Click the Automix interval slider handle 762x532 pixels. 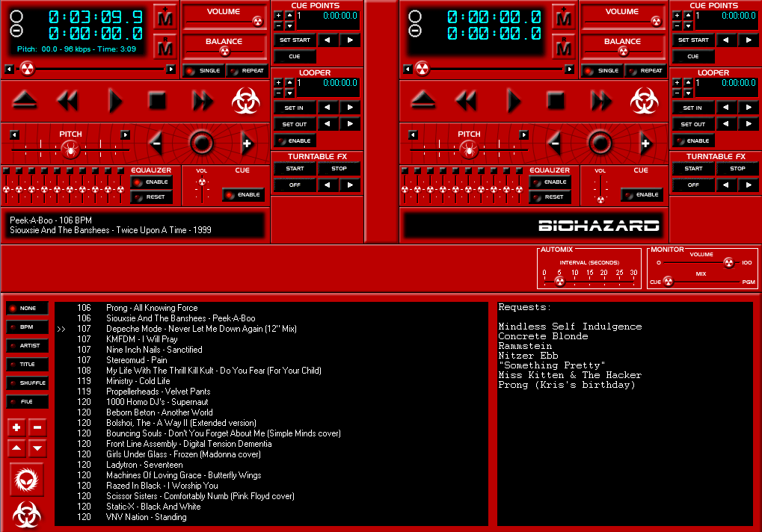pos(560,282)
